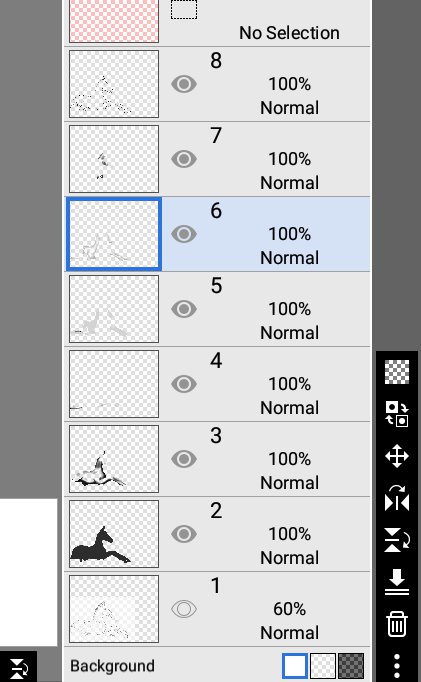Click the pink selection layer thumbnail
421x682 pixels.
(x=114, y=21)
